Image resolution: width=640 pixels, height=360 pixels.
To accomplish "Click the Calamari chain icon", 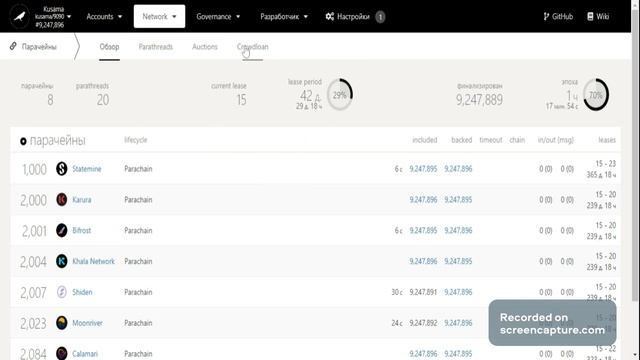I will pos(62,353).
